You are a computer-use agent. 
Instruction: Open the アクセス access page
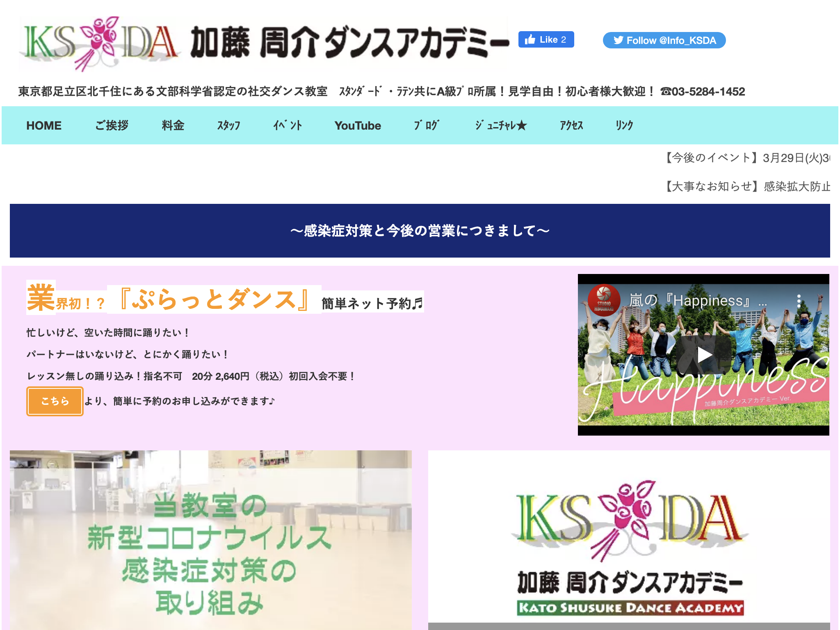571,126
